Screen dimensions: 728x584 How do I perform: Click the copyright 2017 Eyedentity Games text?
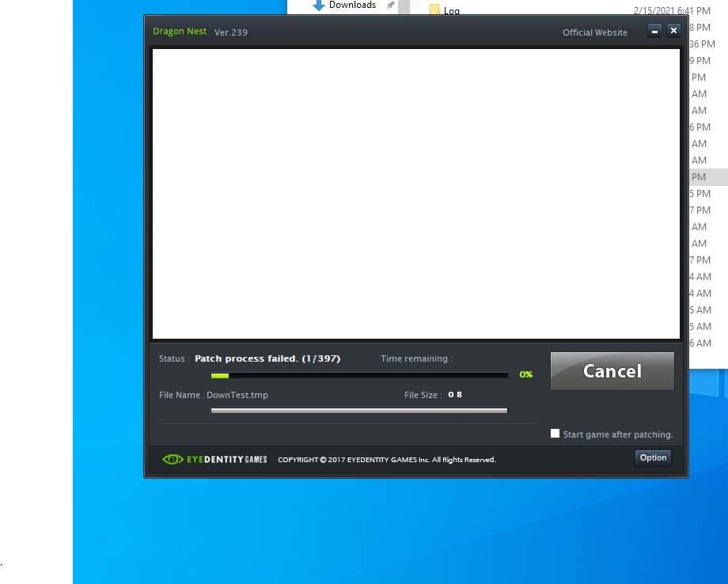click(x=387, y=460)
